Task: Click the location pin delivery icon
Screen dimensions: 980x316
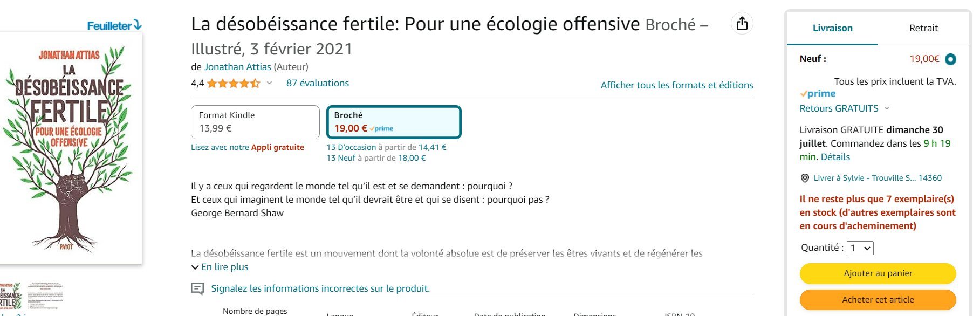Action: 805,178
